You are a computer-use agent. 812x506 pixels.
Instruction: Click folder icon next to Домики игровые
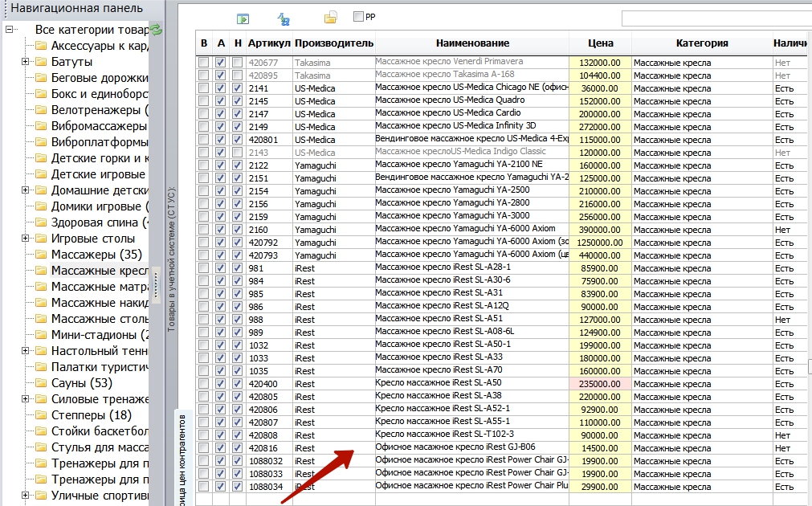coord(41,206)
